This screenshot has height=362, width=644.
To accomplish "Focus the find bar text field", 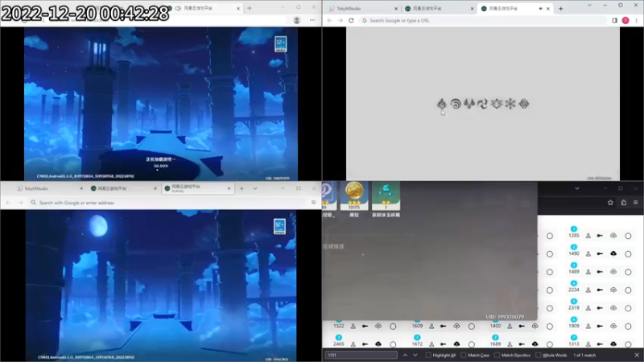I will pos(361,355).
